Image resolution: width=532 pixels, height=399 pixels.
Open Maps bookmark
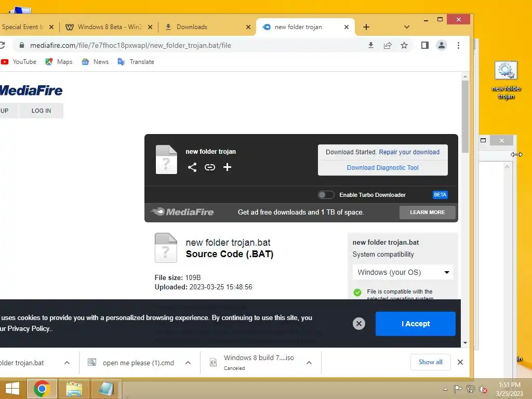[x=59, y=62]
